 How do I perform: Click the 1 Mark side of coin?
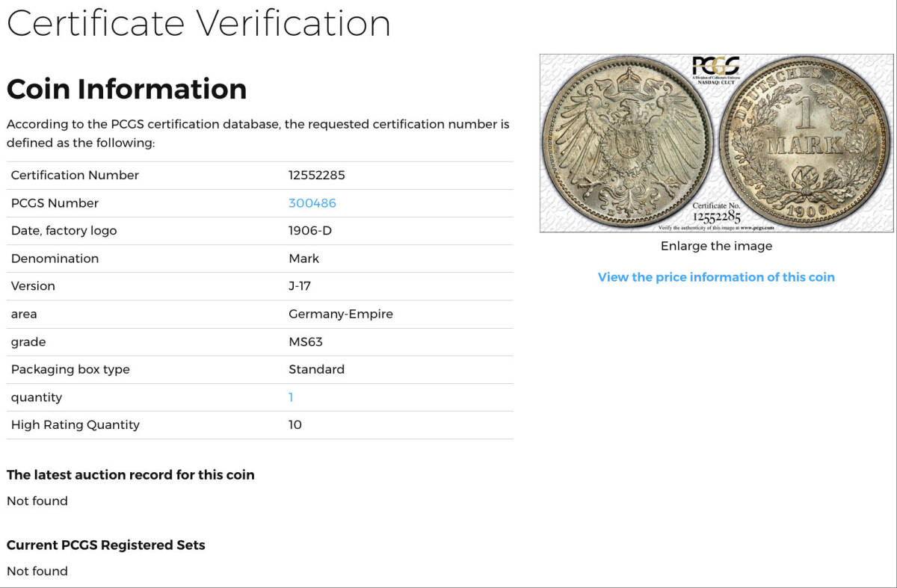click(806, 143)
